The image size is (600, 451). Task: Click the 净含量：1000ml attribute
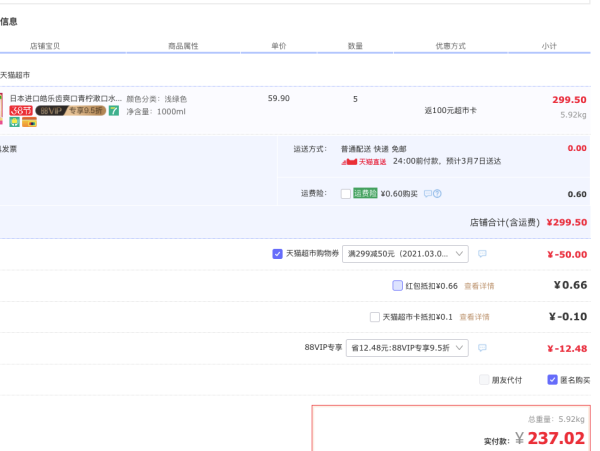pyautogui.click(x=156, y=112)
